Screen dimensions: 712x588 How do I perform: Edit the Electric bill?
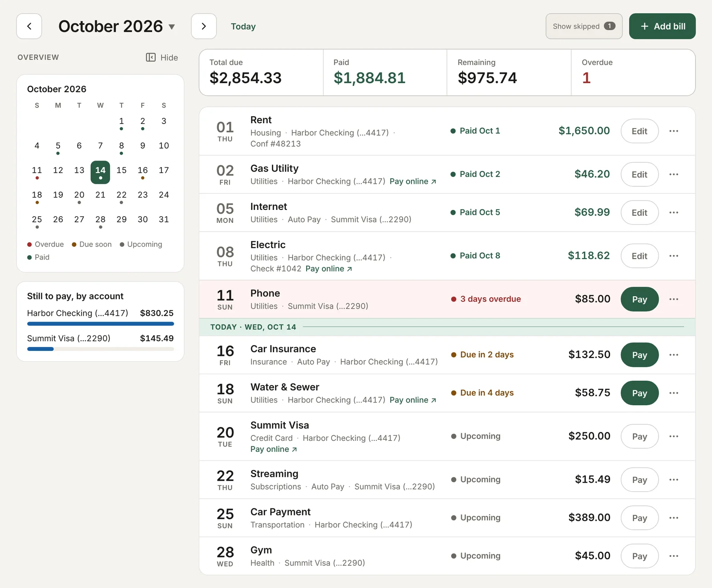[x=639, y=256]
